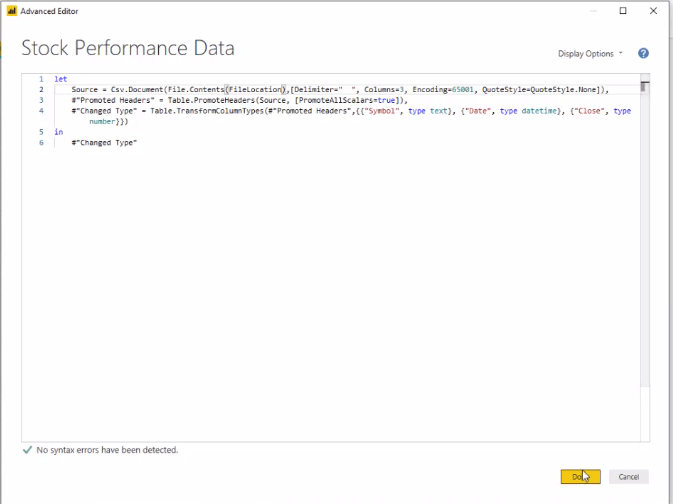
Task: Click the green syntax check mark icon
Action: [27, 450]
